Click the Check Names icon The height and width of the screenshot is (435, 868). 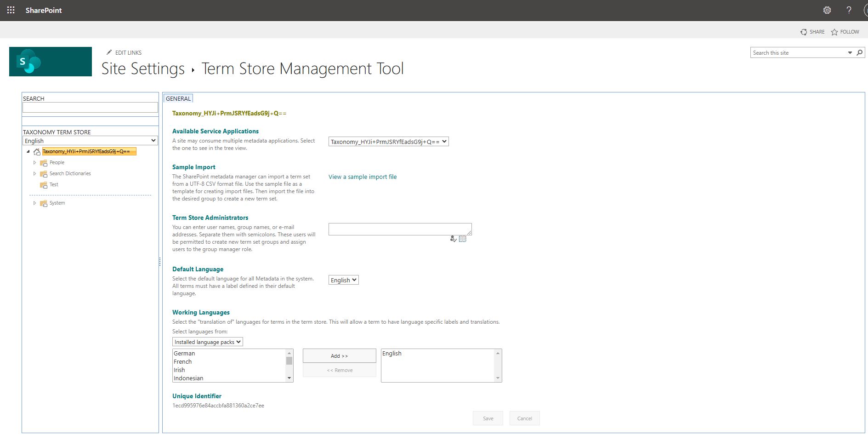453,239
